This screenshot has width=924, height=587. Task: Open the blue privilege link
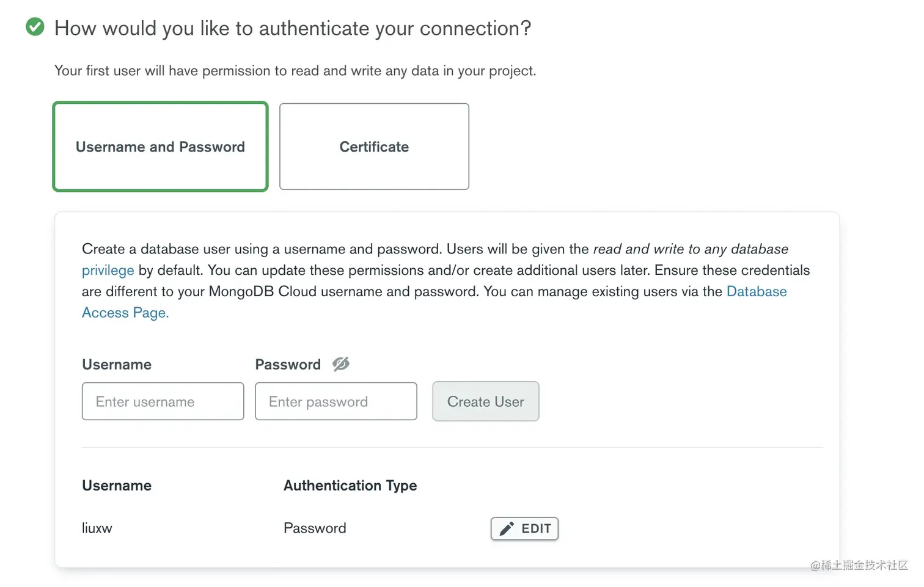[108, 271]
